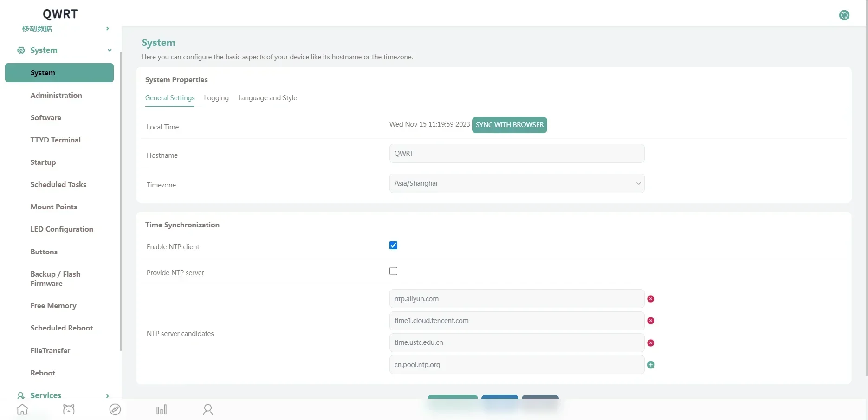Click the main page vertical scrollbar
The image size is (868, 420).
pyautogui.click(x=866, y=188)
